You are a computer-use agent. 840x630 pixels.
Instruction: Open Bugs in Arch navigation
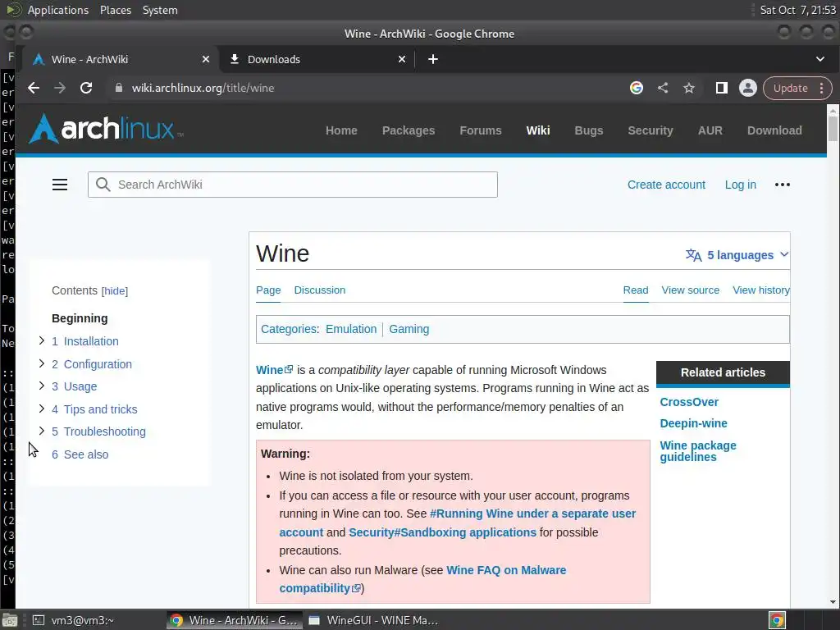pyautogui.click(x=589, y=130)
